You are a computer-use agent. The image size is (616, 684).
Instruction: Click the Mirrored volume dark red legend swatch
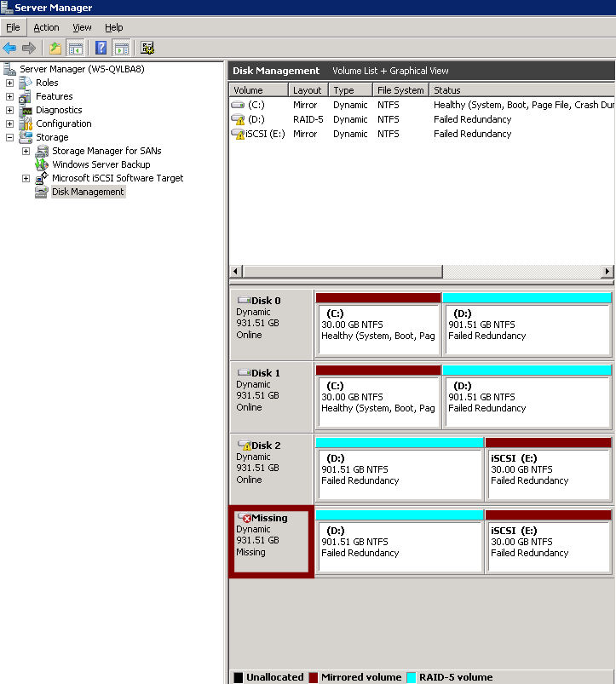click(314, 677)
